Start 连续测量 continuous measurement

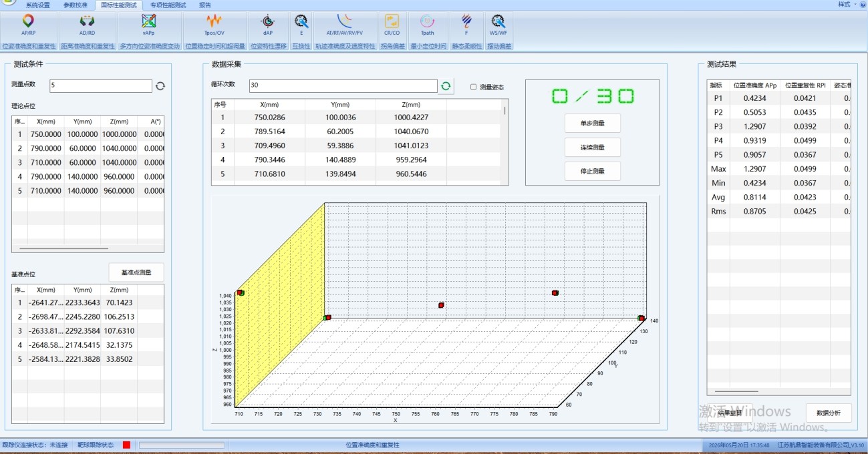coord(593,148)
